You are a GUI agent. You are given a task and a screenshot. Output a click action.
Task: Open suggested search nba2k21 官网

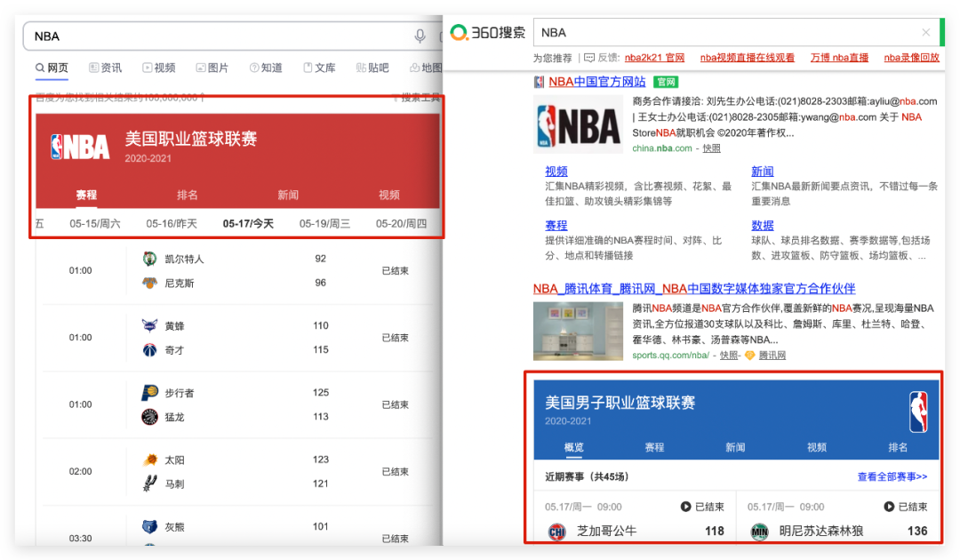(654, 58)
